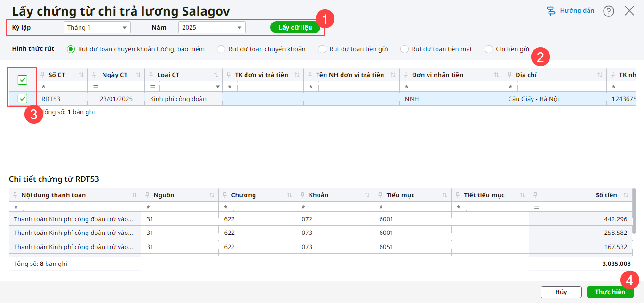Select Rút dự toán tiền mặt option
The image size is (644, 303).
pyautogui.click(x=405, y=49)
